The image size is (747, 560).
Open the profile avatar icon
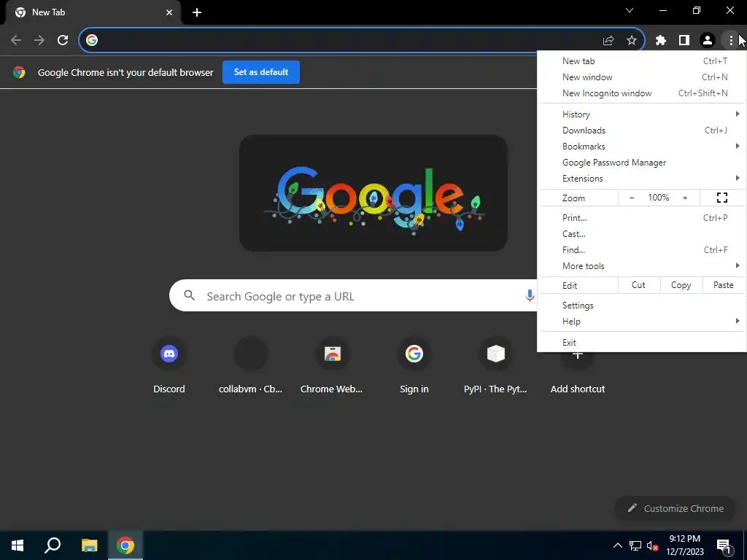pos(708,41)
